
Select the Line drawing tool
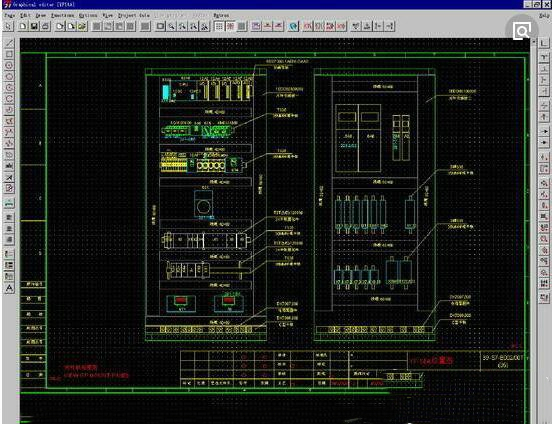point(9,43)
